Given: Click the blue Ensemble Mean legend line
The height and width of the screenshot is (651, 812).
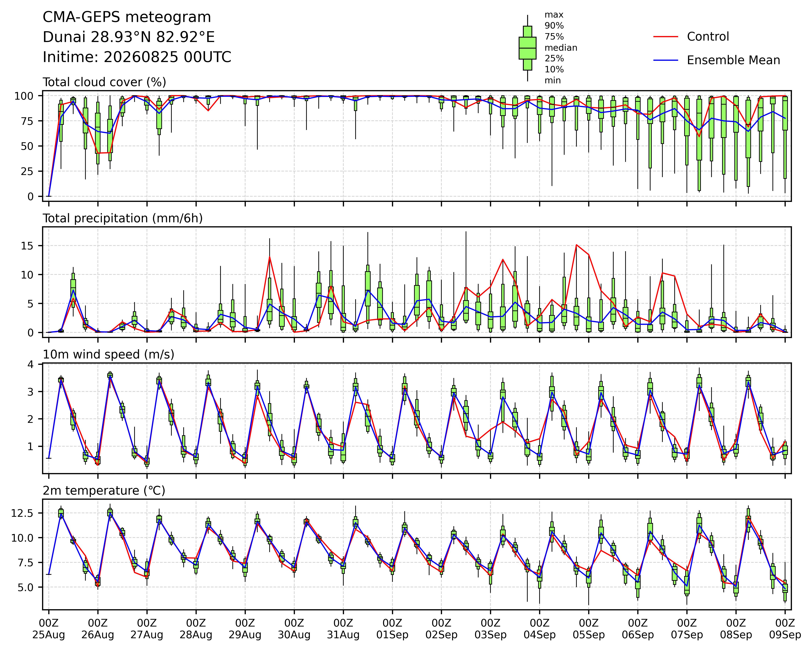Looking at the screenshot, I should 665,60.
